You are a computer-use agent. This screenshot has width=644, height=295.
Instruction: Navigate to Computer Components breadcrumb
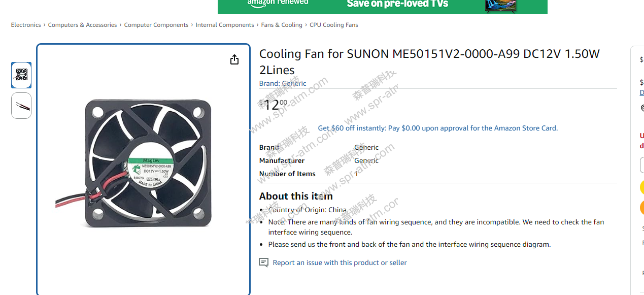coord(156,25)
